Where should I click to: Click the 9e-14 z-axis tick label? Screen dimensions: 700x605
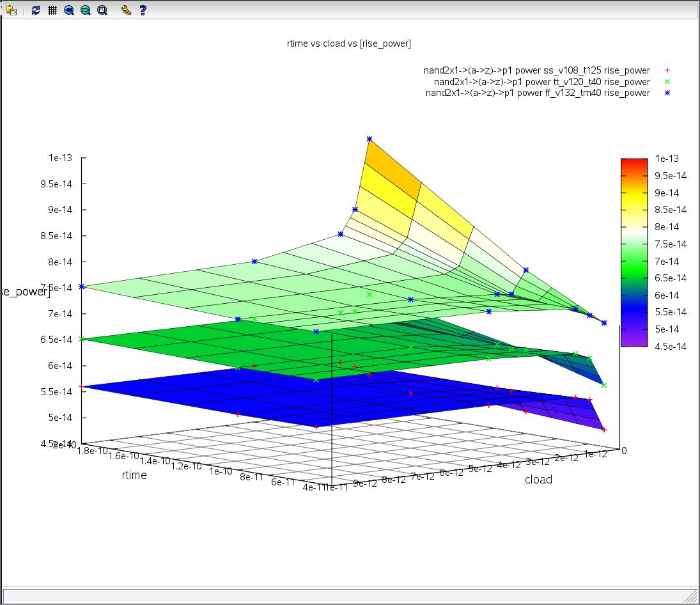(60, 210)
